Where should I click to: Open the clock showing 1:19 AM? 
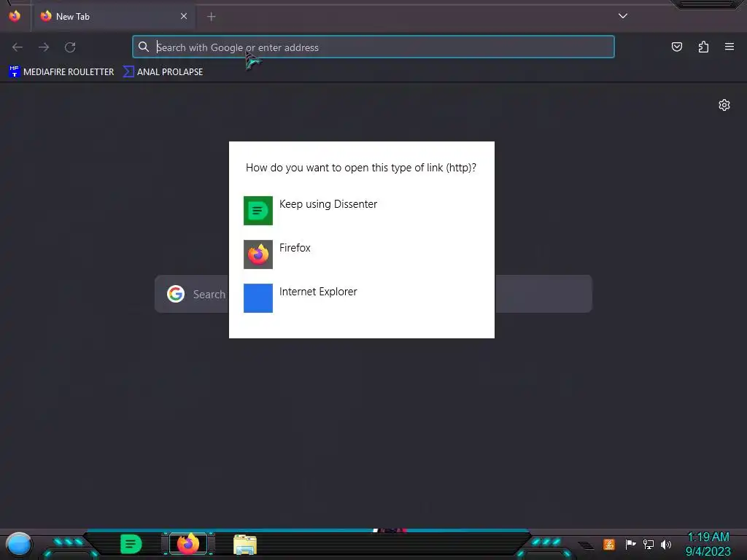click(x=708, y=544)
